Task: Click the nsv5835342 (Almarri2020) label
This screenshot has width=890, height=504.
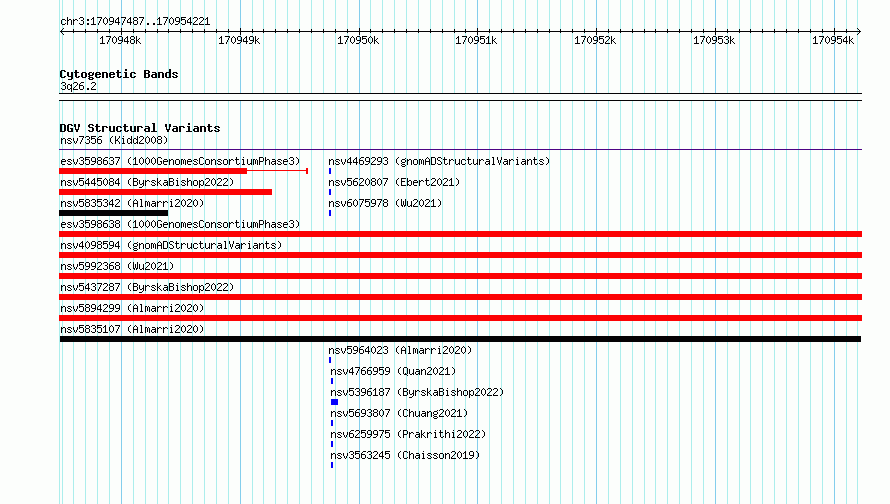Action: point(132,203)
